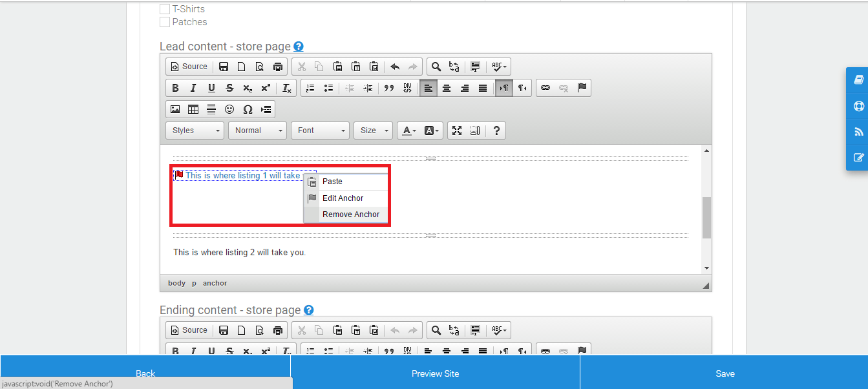Insert an anchor with the flag icon
This screenshot has width=868, height=389.
pyautogui.click(x=582, y=87)
